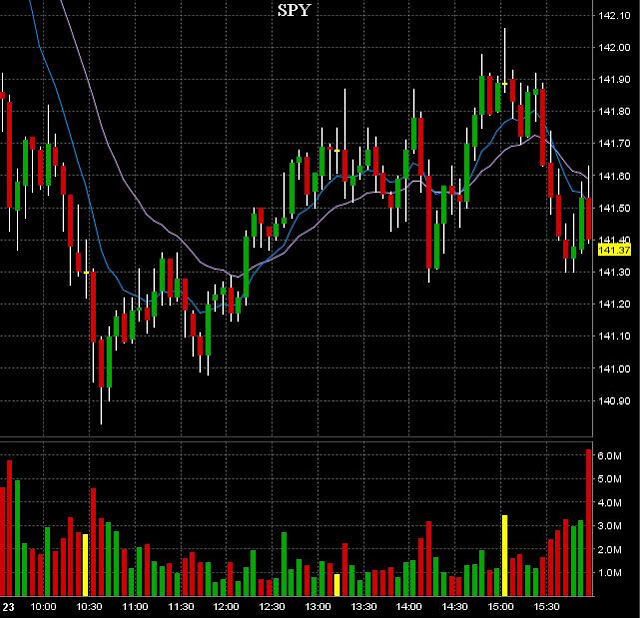640x618 pixels.
Task: Click the 141.60 price axis label
Action: (x=614, y=176)
